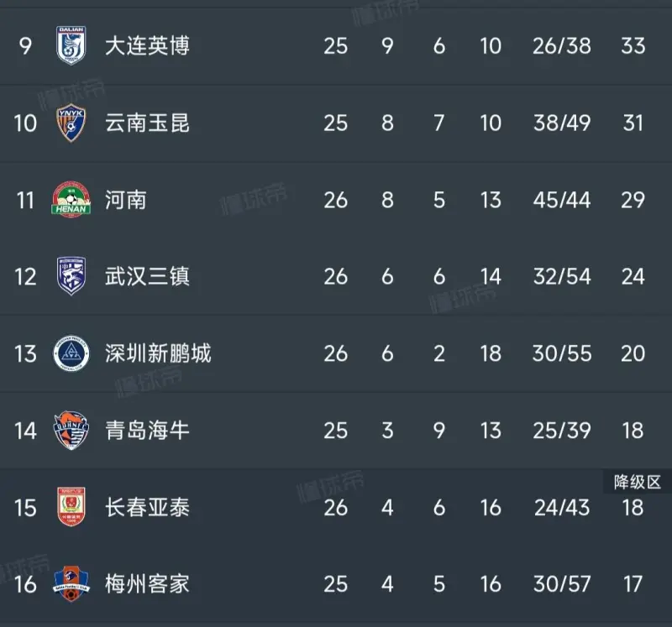Tap Dalian Yingbo's 33 points value
672x627 pixels.
(633, 45)
